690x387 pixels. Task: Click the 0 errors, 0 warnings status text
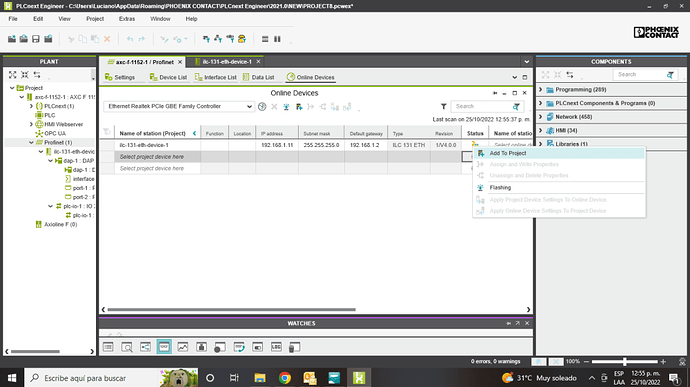tap(495, 361)
